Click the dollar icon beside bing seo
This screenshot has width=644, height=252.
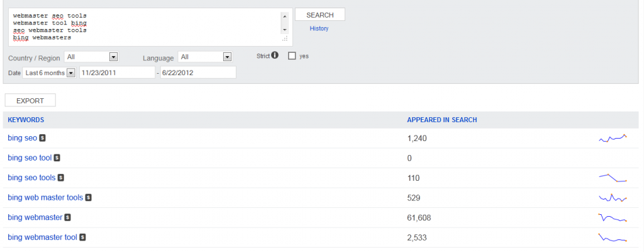42,138
